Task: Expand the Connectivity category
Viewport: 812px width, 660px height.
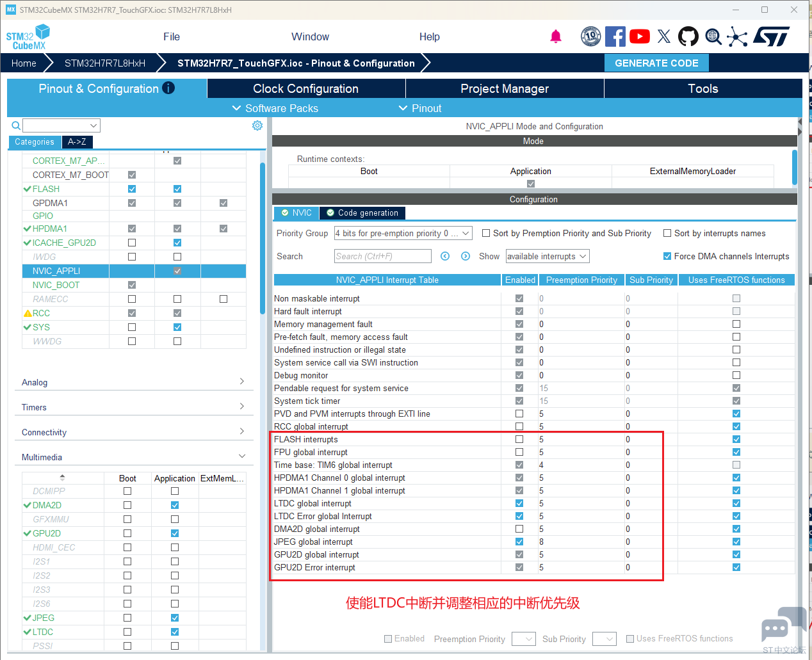Action: point(134,432)
